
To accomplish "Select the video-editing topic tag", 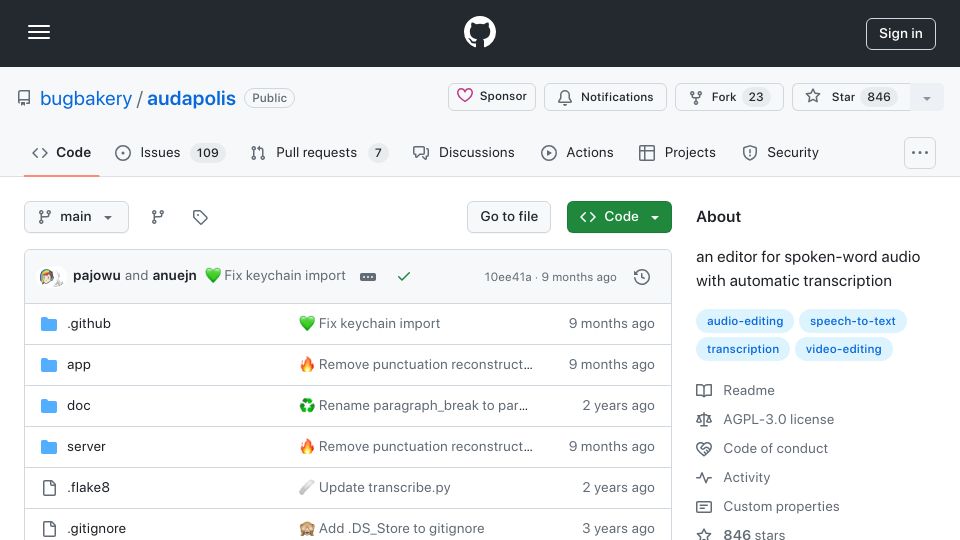I will pos(843,349).
